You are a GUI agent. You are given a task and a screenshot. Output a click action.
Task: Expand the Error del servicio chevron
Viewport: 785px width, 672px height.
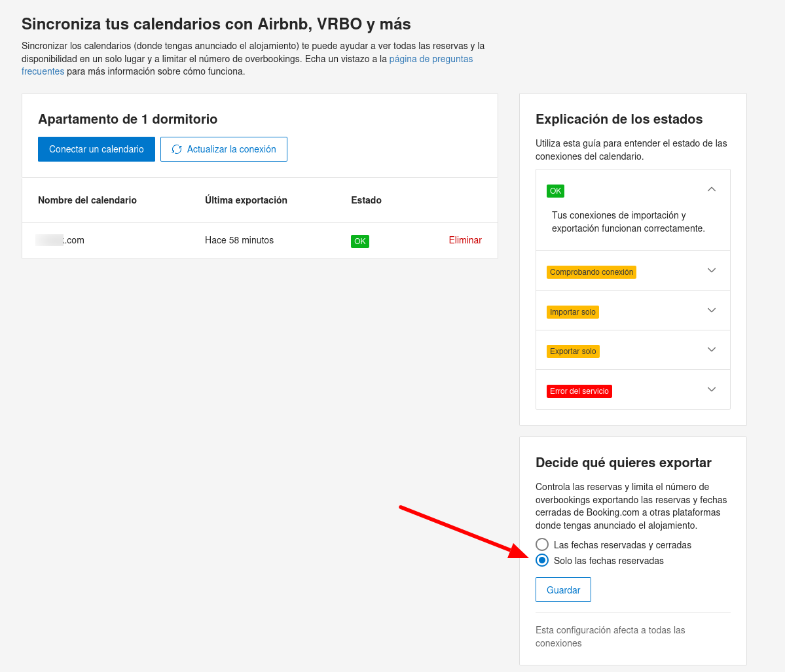(712, 389)
